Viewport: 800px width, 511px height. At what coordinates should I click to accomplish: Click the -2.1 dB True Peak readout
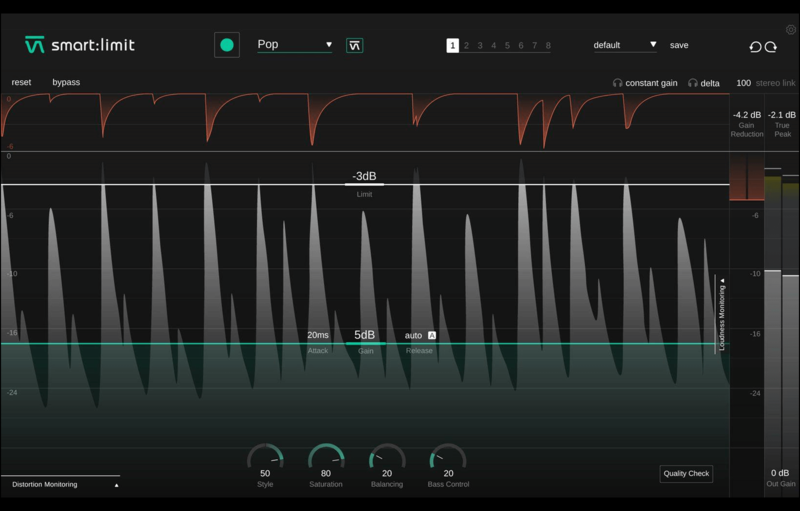(x=782, y=115)
